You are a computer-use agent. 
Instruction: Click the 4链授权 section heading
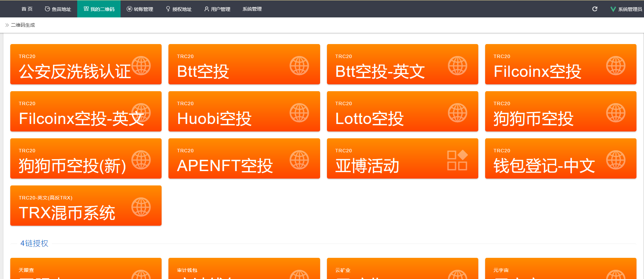tap(34, 243)
